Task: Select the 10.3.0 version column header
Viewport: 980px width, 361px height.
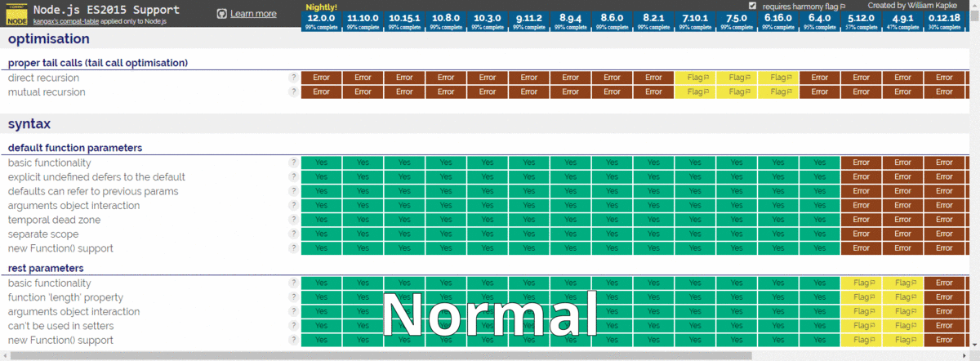Action: [488, 20]
